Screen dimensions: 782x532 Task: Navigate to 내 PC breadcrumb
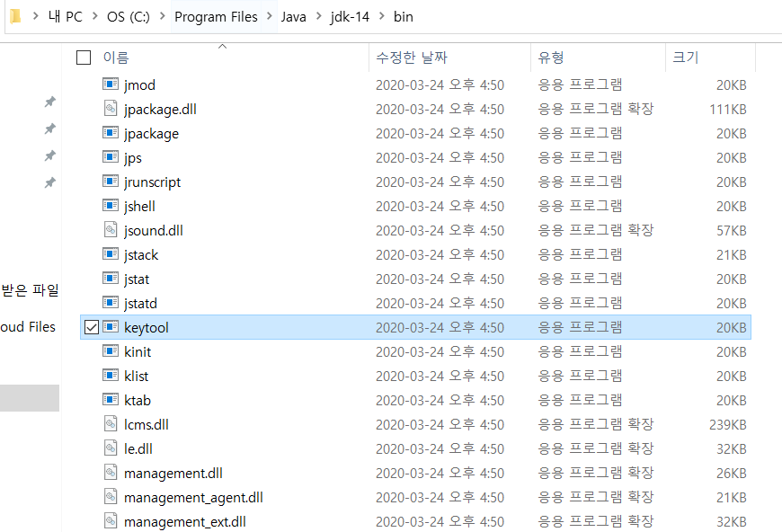pos(66,16)
